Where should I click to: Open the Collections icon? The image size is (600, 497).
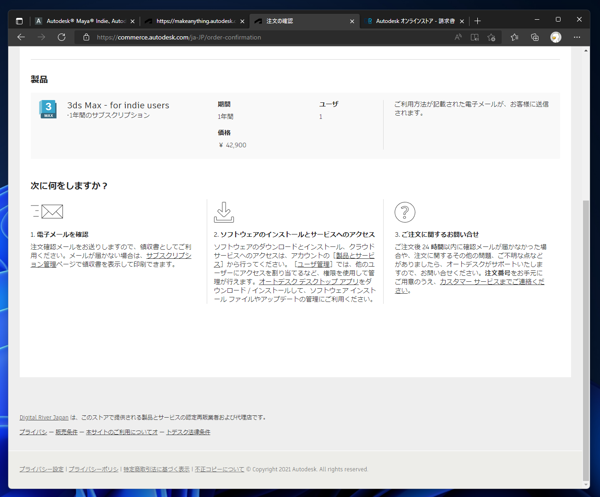535,37
